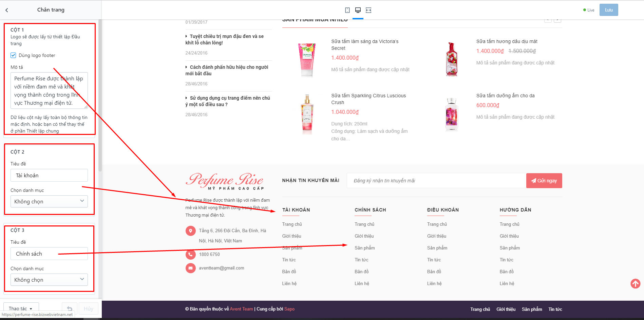Click the scroll-to-top arrow icon
Screen dimensions: 644x320
tap(636, 283)
